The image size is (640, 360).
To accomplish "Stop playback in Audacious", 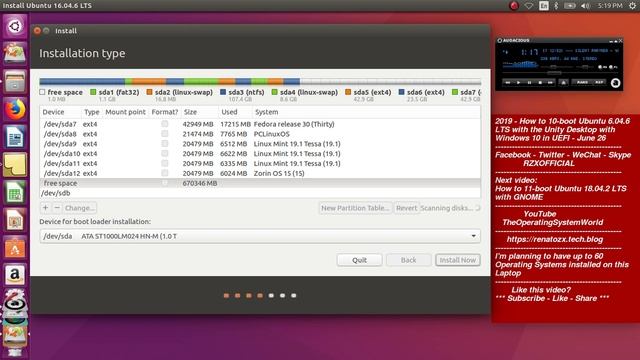I will point(540,82).
